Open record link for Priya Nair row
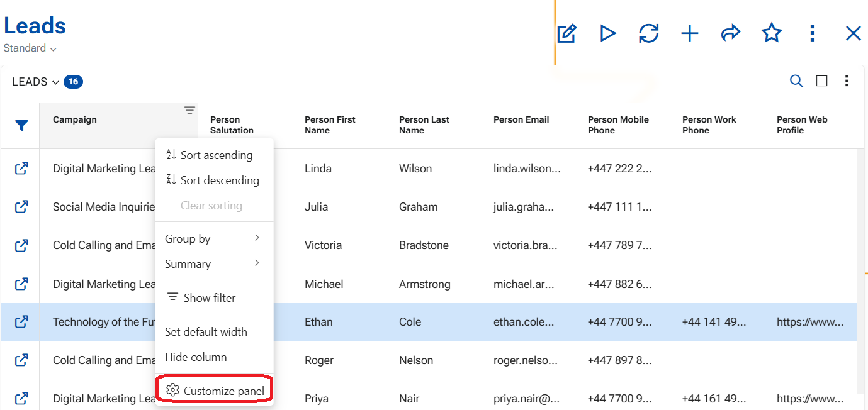This screenshot has width=868, height=410. [x=21, y=399]
